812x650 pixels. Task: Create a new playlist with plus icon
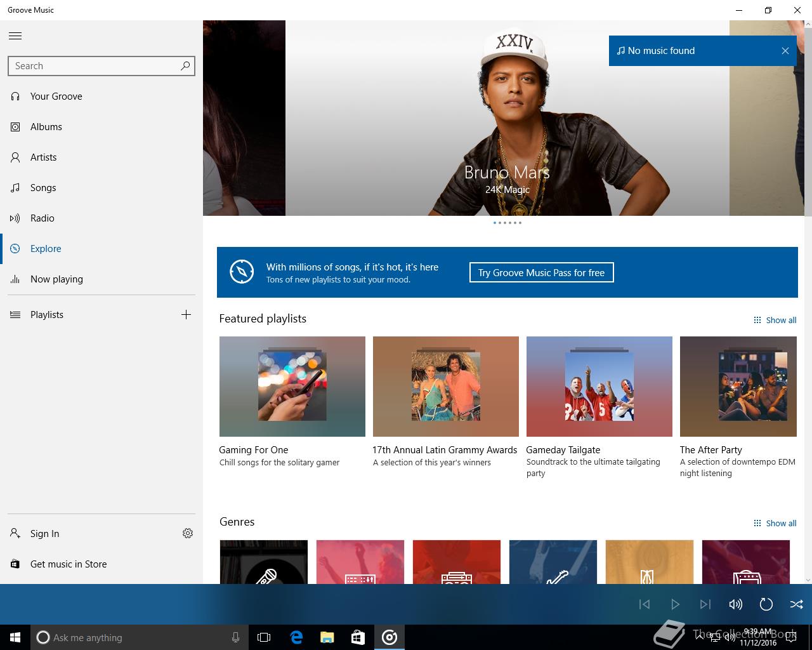click(186, 314)
